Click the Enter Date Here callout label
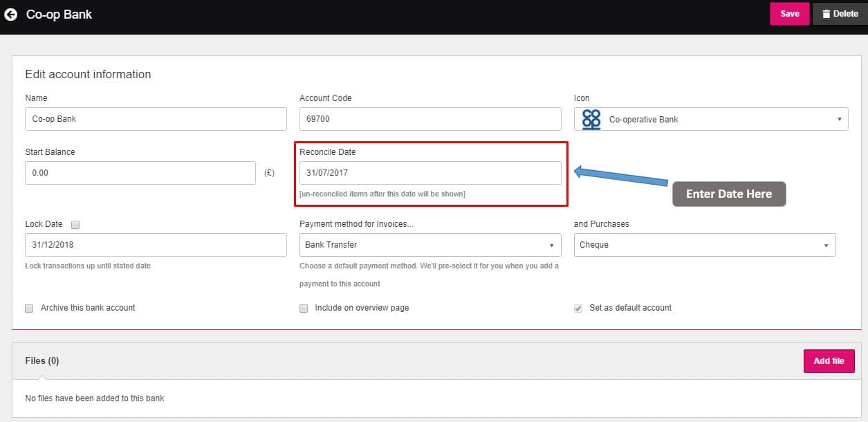The width and height of the screenshot is (868, 422). click(729, 194)
